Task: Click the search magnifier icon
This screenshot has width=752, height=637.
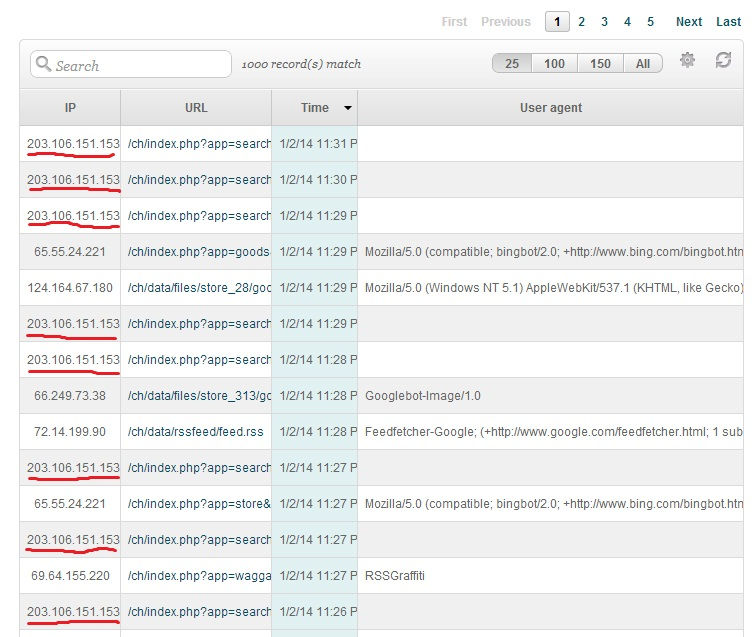Action: 43,65
